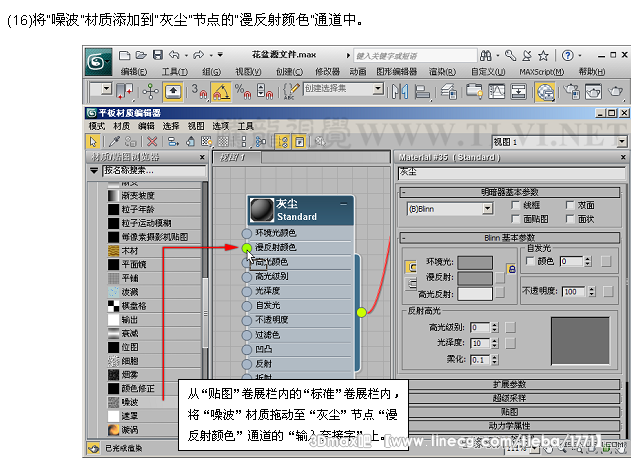Click the blue question mark help icon

click(x=567, y=56)
